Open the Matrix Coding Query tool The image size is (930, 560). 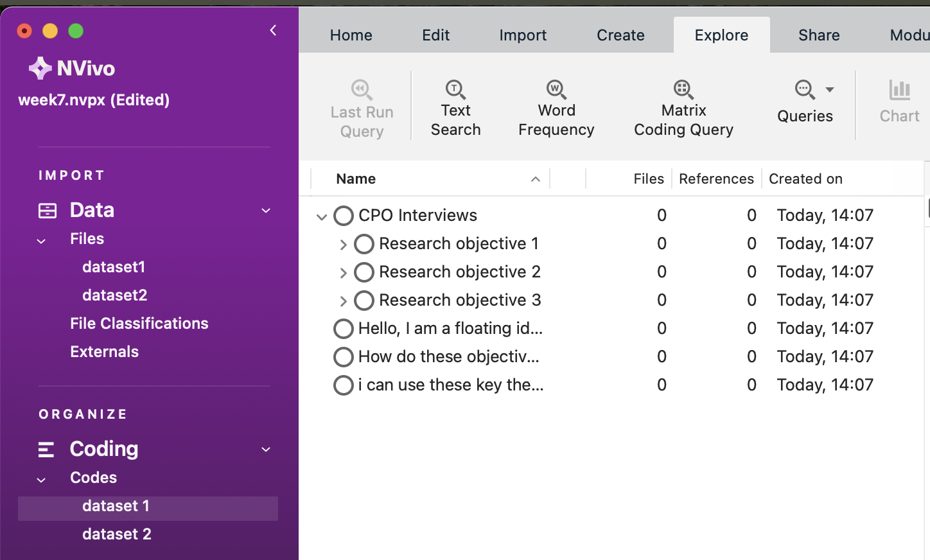pyautogui.click(x=683, y=108)
